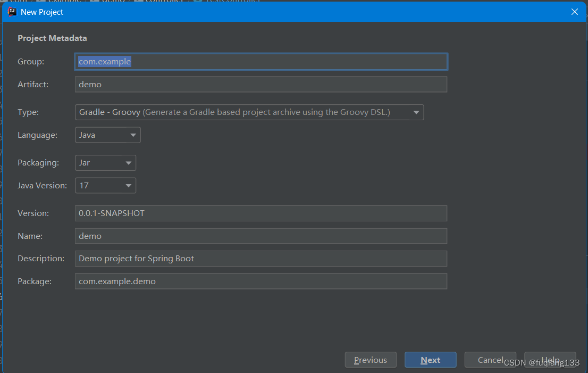Click the New Project title text
Screen dimensions: 588x373
[x=42, y=12]
